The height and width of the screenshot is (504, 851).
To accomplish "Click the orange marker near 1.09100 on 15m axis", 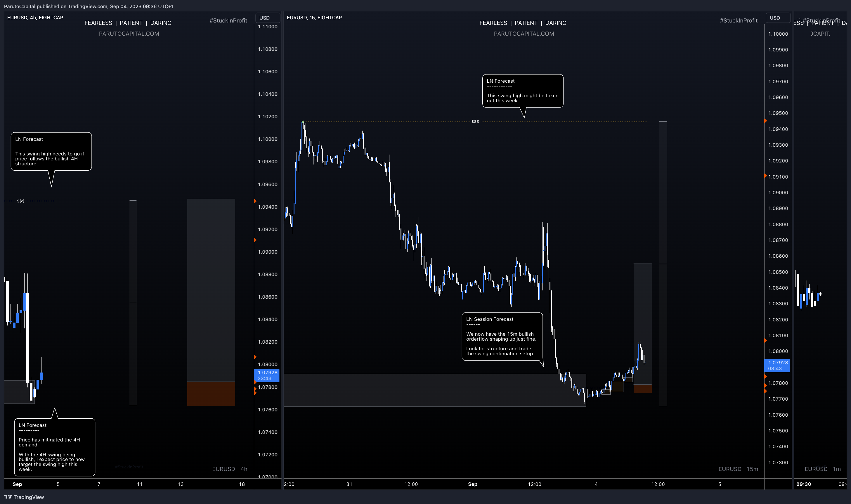I will tap(765, 176).
